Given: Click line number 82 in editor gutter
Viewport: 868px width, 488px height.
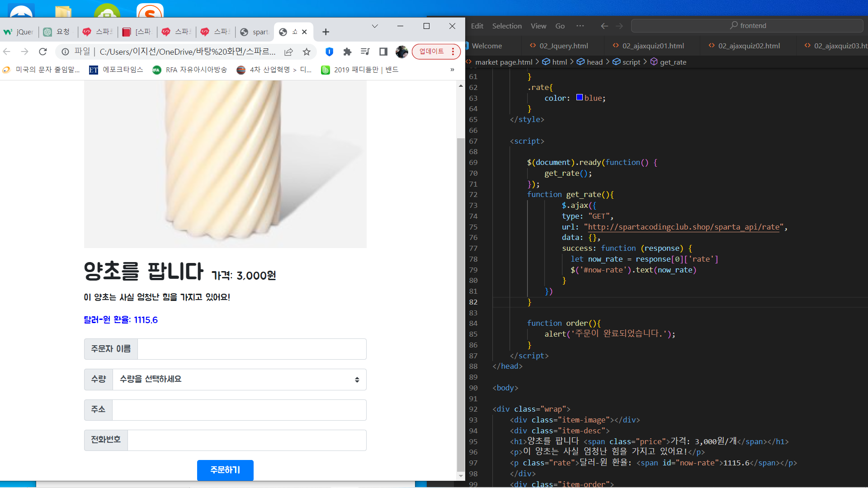Looking at the screenshot, I should click(473, 302).
